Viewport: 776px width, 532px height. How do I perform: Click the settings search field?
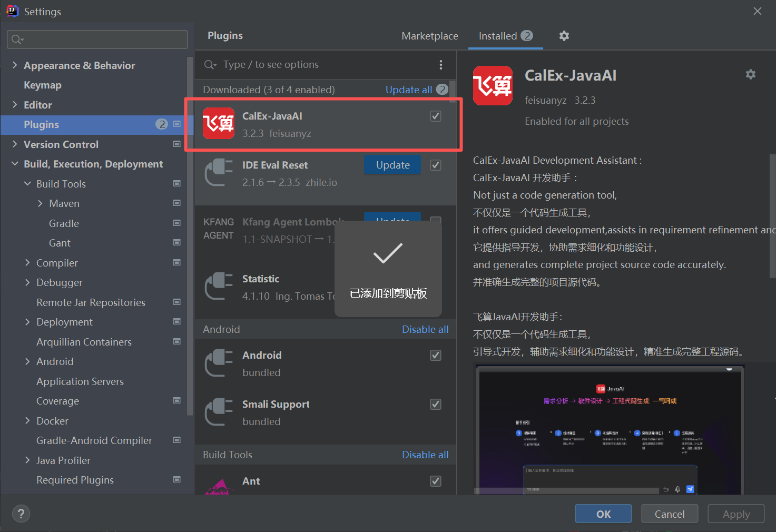97,40
